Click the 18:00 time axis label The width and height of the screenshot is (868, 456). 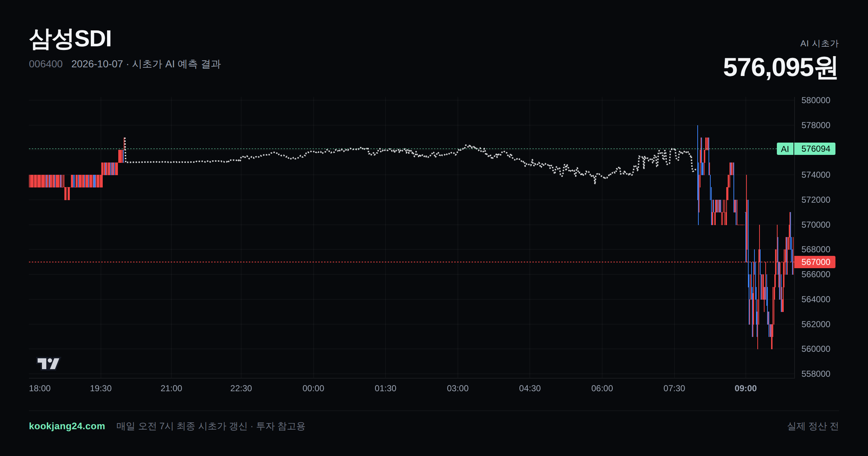(x=40, y=388)
